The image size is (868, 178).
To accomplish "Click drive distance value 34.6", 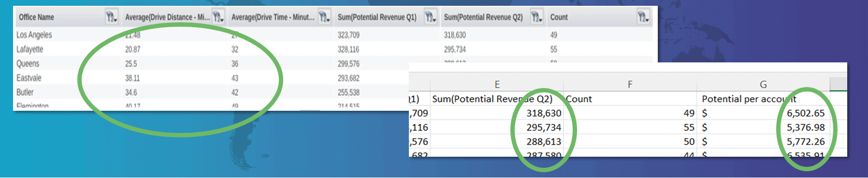I will pos(130,92).
